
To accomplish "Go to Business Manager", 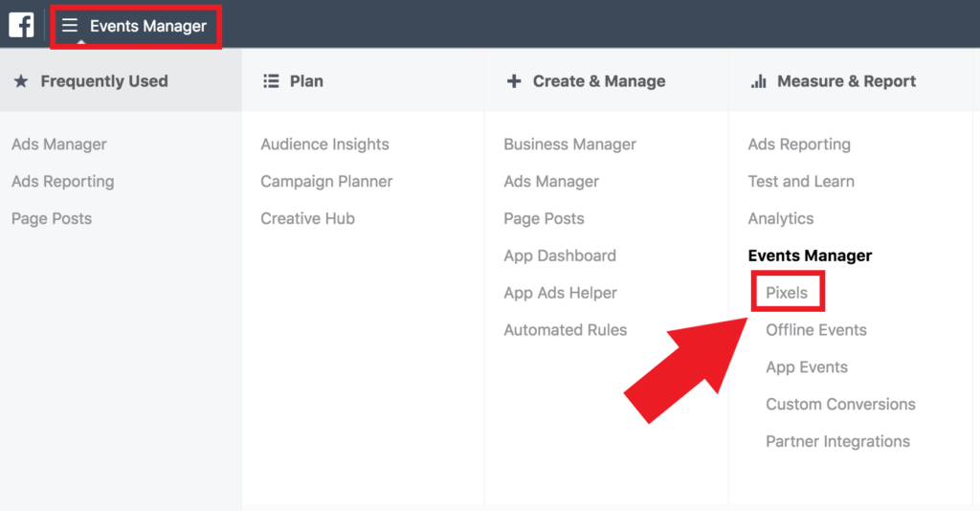I will [569, 144].
